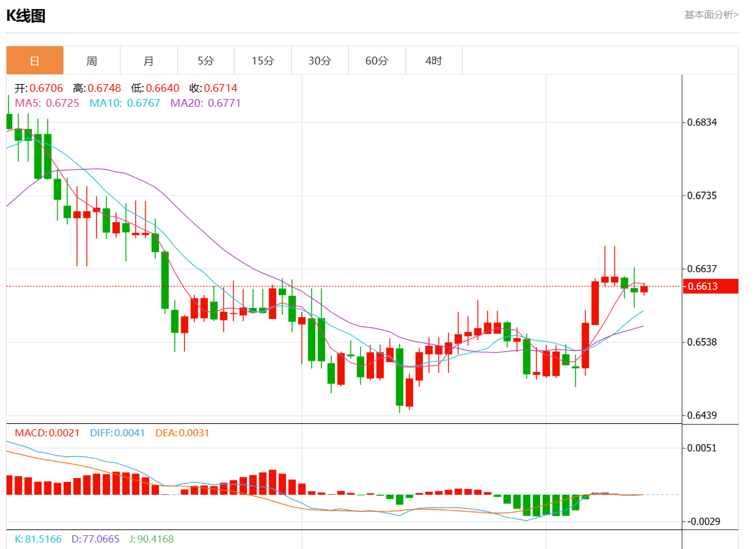Click the red 0.6613 current price tag
756x549 pixels.
click(710, 286)
